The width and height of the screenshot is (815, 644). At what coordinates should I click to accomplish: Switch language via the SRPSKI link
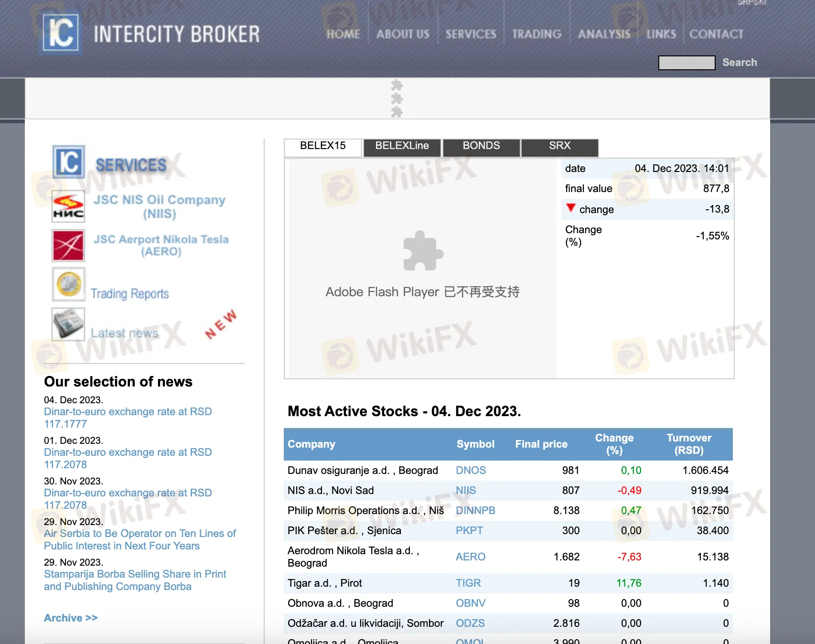tap(751, 3)
